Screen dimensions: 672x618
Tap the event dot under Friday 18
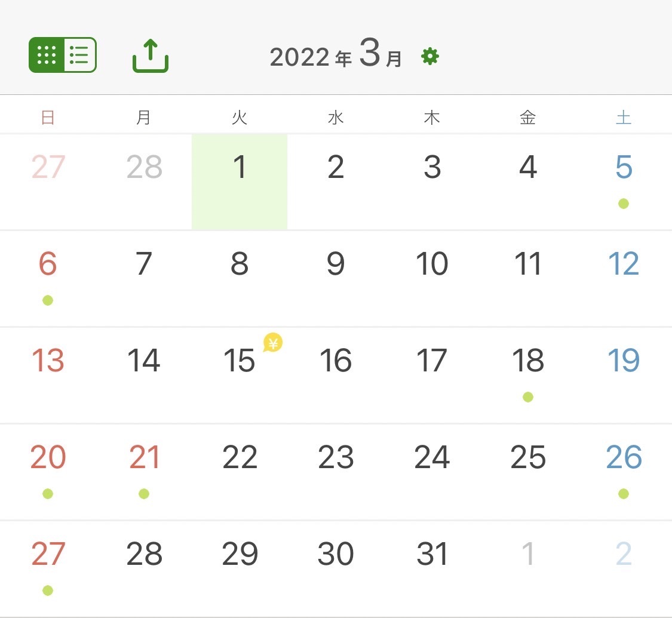tap(528, 397)
